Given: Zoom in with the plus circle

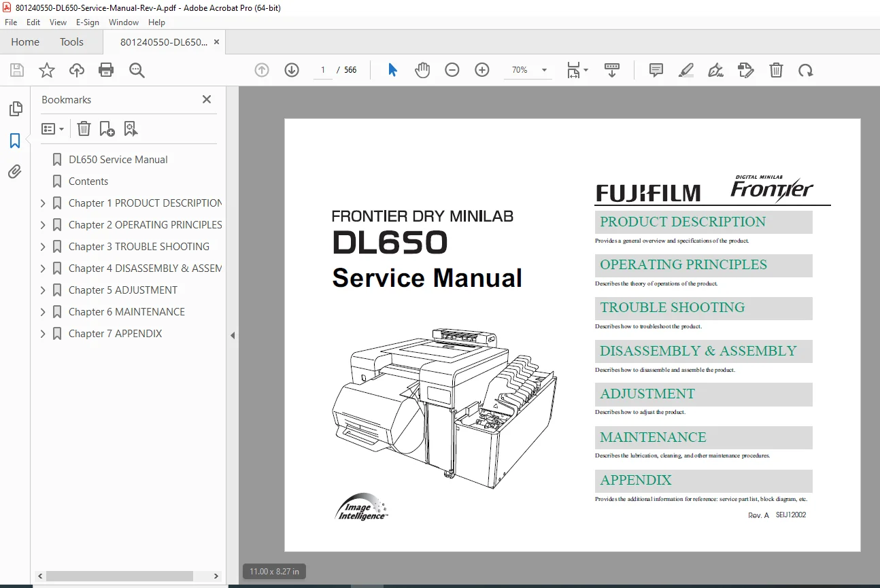Looking at the screenshot, I should (482, 70).
